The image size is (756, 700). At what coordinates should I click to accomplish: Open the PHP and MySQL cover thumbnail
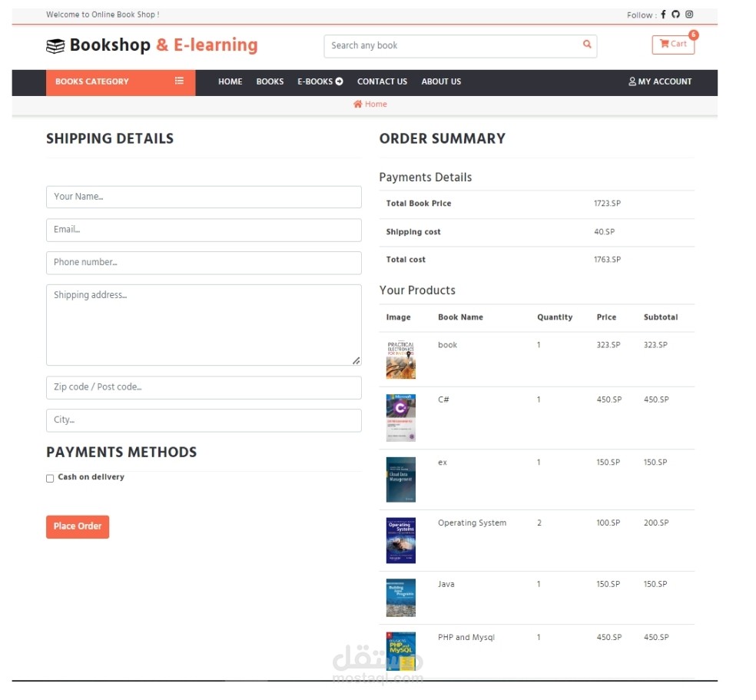coord(400,652)
